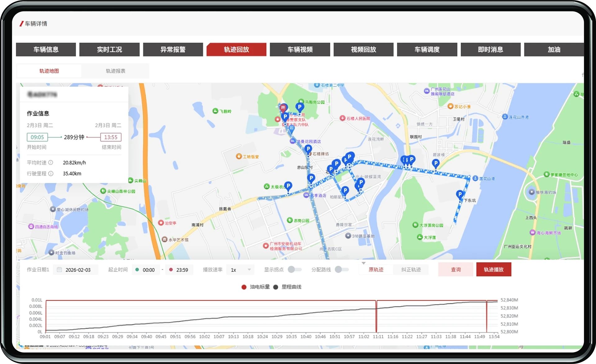Screen dimensions: 596x364
Task: Open the 播放速率 1x dropdown
Action: coord(240,270)
